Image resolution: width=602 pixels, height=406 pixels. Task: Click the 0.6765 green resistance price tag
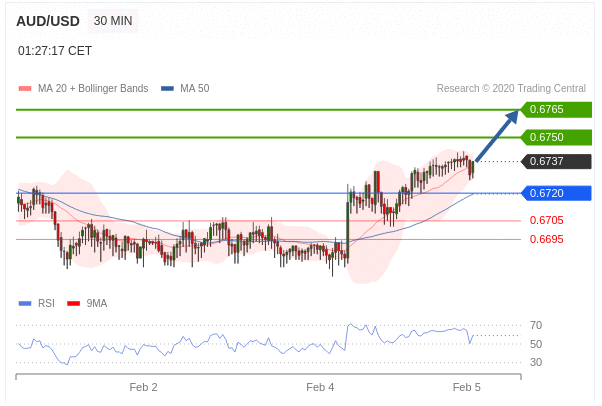point(556,109)
